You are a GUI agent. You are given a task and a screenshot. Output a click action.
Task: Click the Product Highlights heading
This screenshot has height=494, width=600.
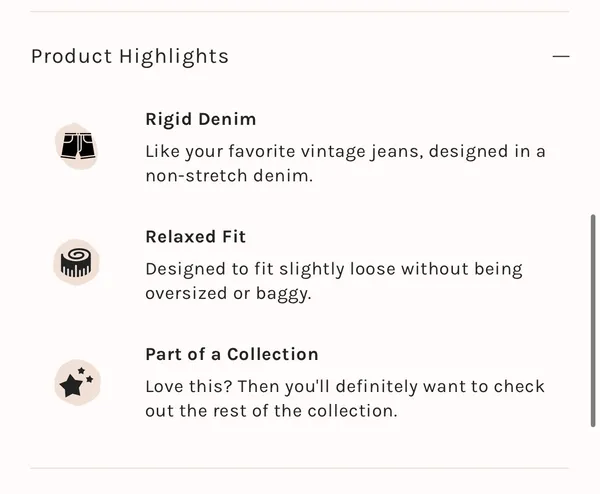(130, 57)
